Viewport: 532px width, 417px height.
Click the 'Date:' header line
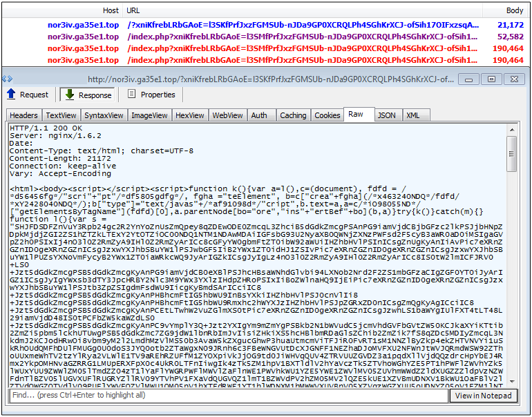21,144
